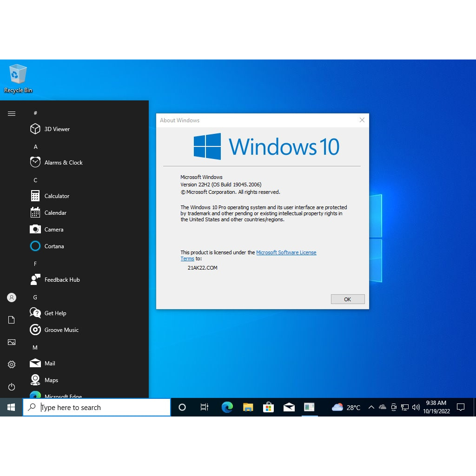
Task: Open the Calculator app
Action: pos(56,196)
